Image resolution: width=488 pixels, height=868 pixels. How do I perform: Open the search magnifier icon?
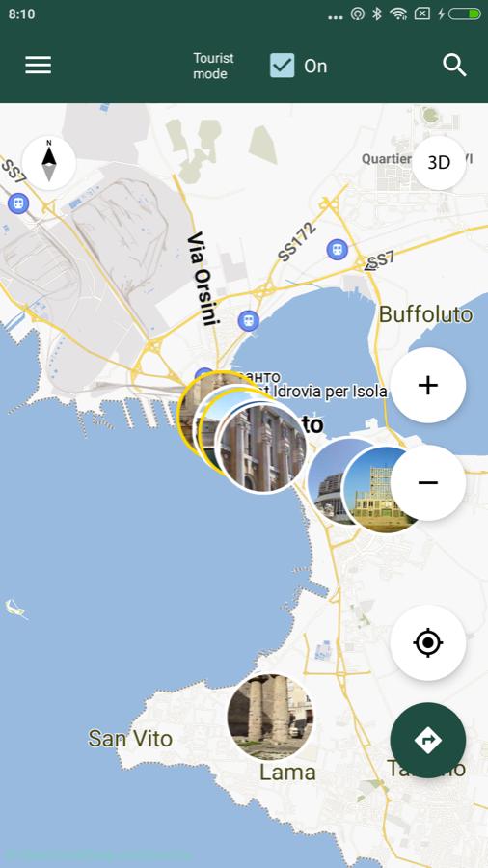click(x=454, y=66)
